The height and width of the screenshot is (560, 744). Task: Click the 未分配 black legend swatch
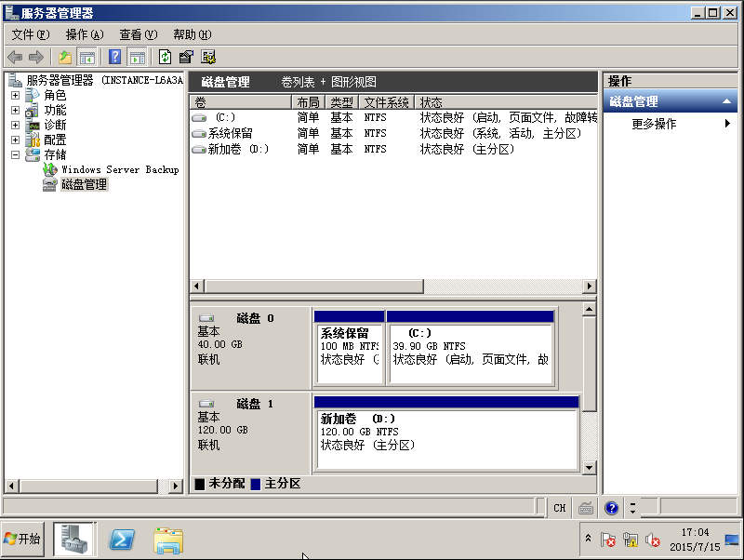(x=200, y=484)
